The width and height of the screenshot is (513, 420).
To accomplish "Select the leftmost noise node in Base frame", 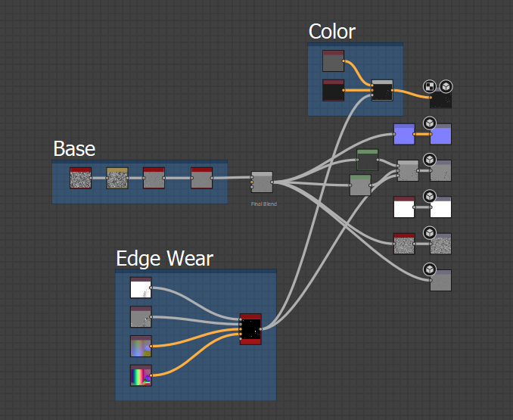I will pos(80,178).
